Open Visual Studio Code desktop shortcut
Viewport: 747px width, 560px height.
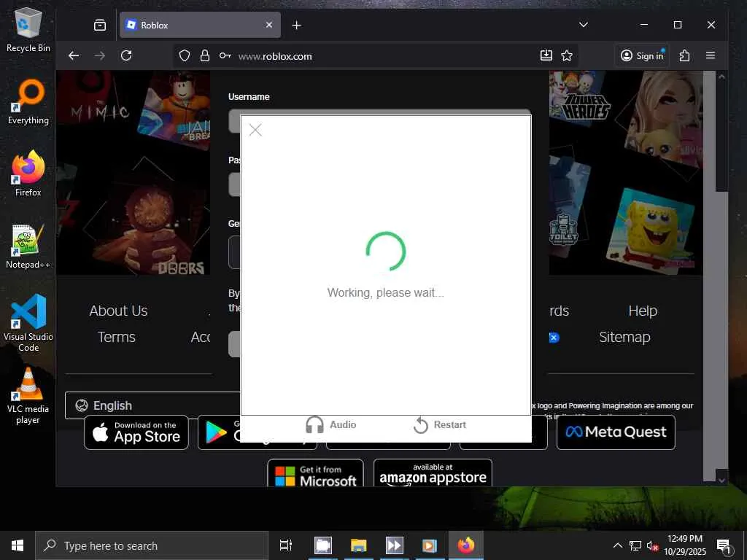(28, 323)
